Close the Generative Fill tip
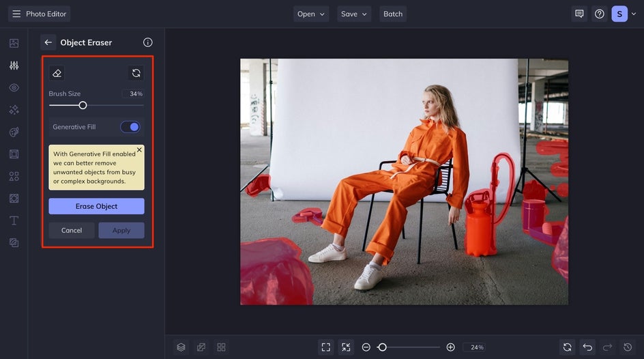The image size is (644, 359). pyautogui.click(x=139, y=150)
